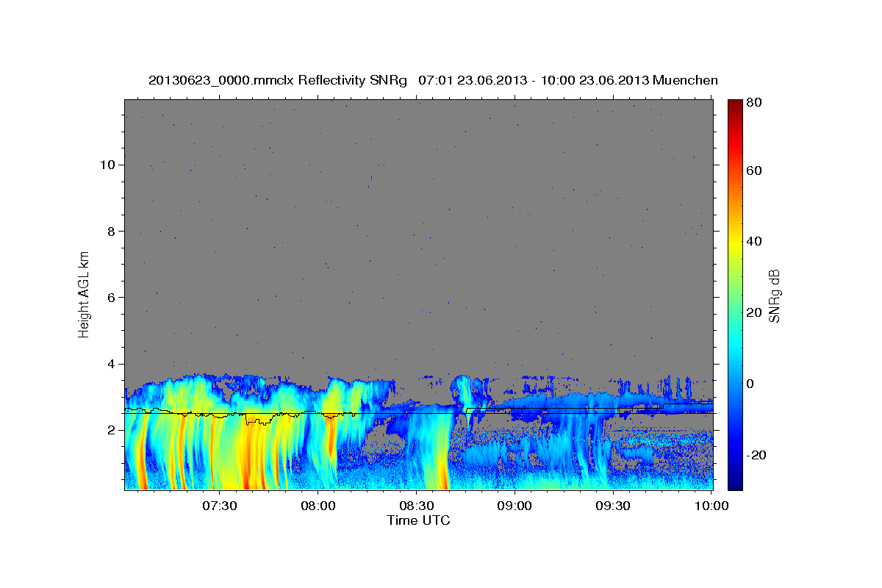Click the dark blue bottom of colorbar
882x588 pixels.
(734, 484)
